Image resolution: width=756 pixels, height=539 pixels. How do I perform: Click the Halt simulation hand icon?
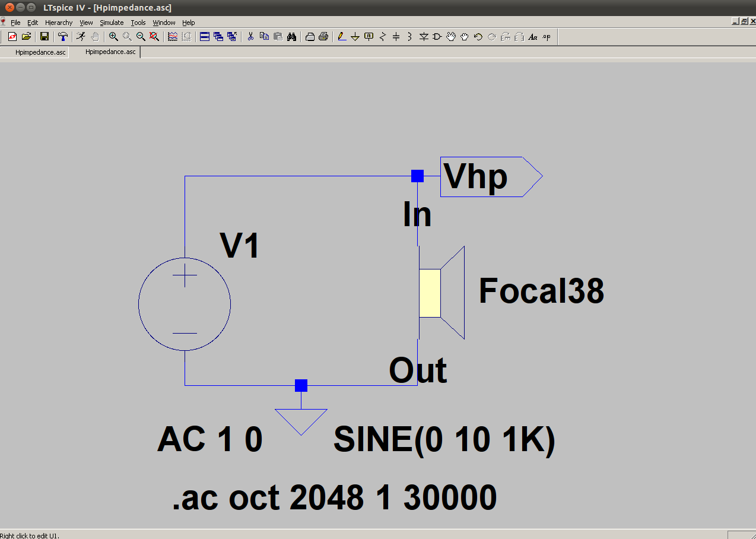pos(95,37)
